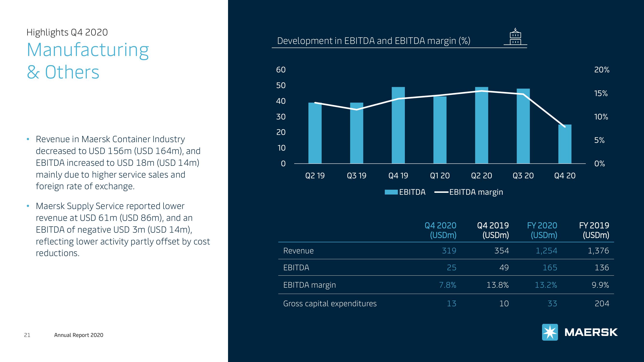Select the Q2 19 EBITDA bar
Screen dimensions: 644x362
(x=315, y=133)
